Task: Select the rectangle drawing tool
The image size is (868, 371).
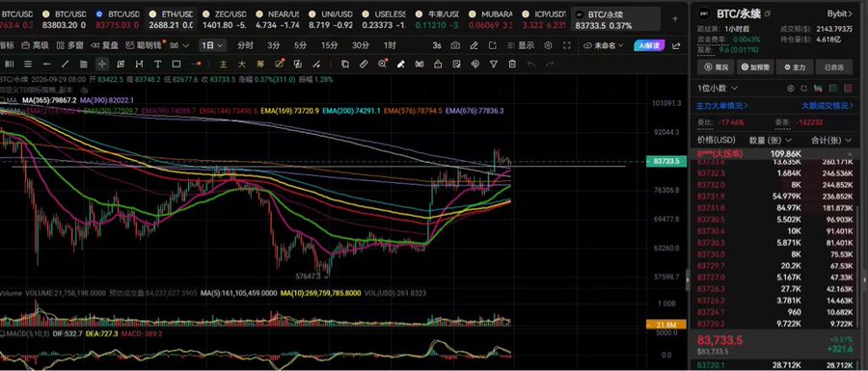Action: (x=176, y=65)
